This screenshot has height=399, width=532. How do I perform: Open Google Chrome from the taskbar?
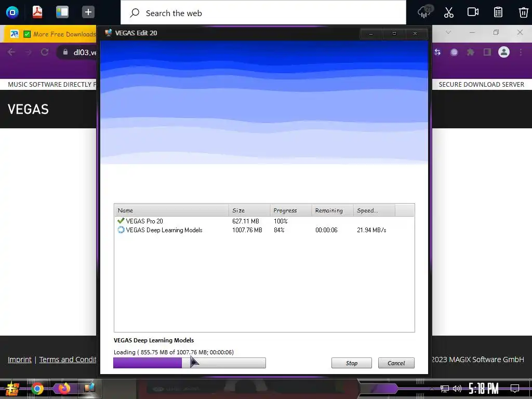coord(37,389)
